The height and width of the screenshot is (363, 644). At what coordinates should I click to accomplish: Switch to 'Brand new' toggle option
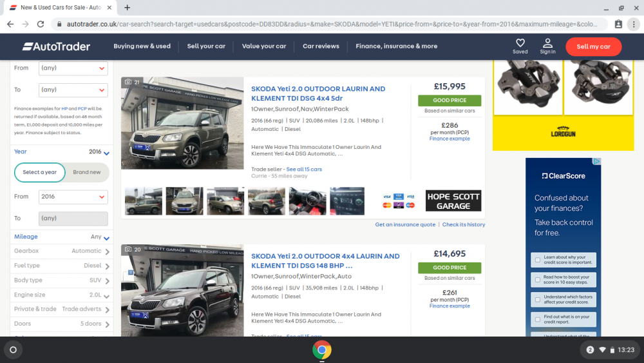(x=87, y=172)
